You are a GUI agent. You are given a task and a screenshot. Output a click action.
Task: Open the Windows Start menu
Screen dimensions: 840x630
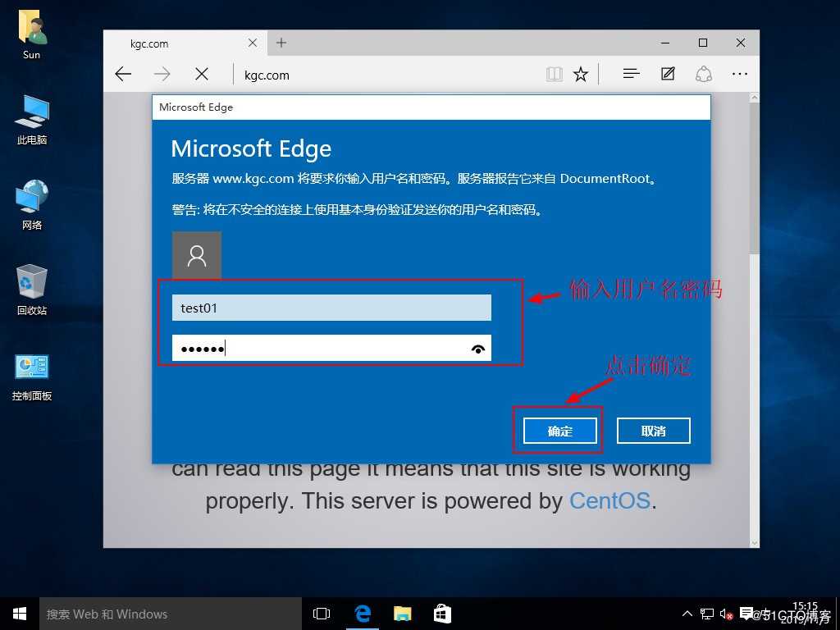tap(20, 614)
